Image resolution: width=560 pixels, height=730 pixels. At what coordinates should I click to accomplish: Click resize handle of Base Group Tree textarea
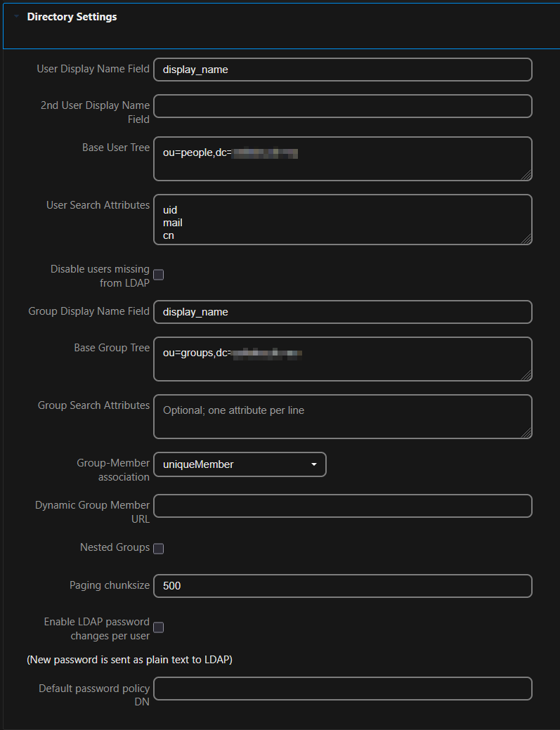[526, 375]
